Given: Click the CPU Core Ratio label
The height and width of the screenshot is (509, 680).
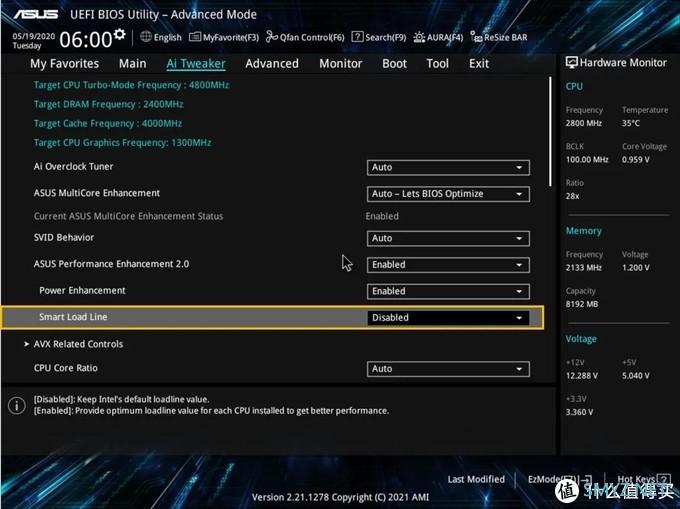Looking at the screenshot, I should pos(66,368).
